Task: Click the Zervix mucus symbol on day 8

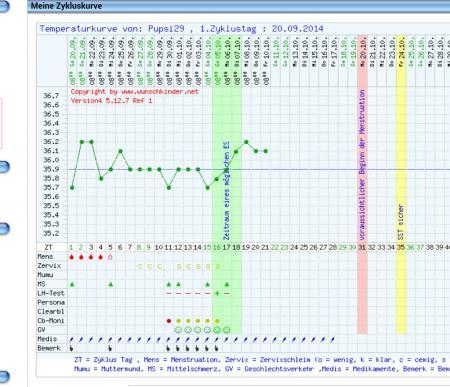Action: coord(140,266)
